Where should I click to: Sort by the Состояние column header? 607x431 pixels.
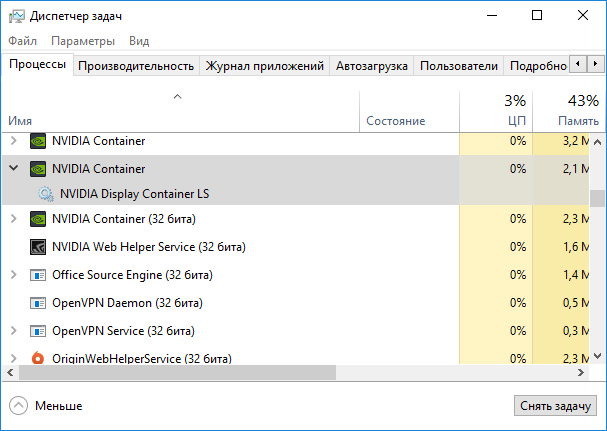coord(409,112)
